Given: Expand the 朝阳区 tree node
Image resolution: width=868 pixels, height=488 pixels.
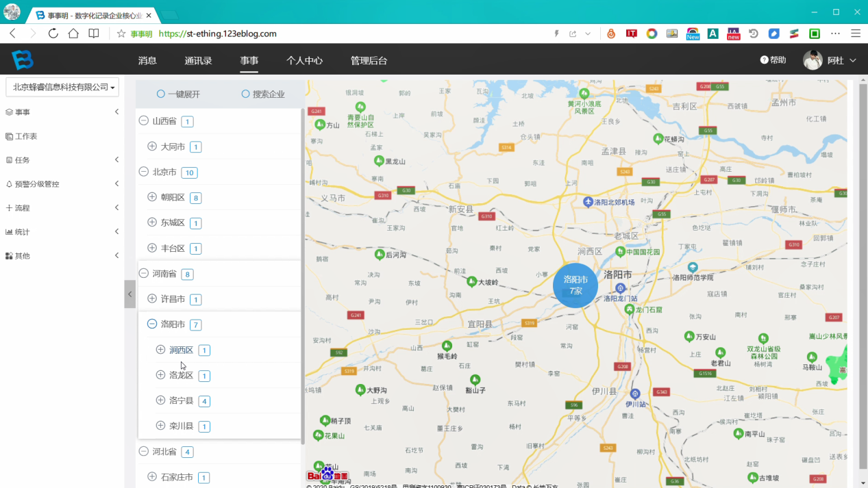Looking at the screenshot, I should (152, 197).
